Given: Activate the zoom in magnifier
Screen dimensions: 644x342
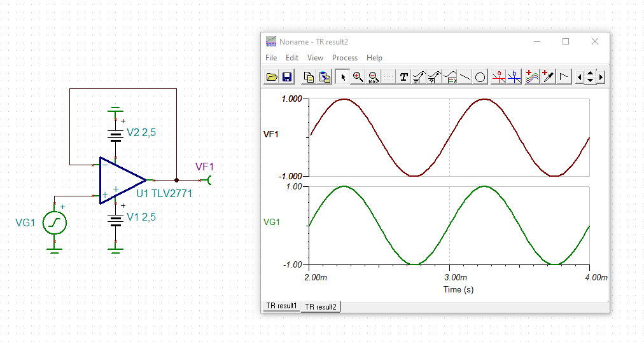Looking at the screenshot, I should pos(358,77).
